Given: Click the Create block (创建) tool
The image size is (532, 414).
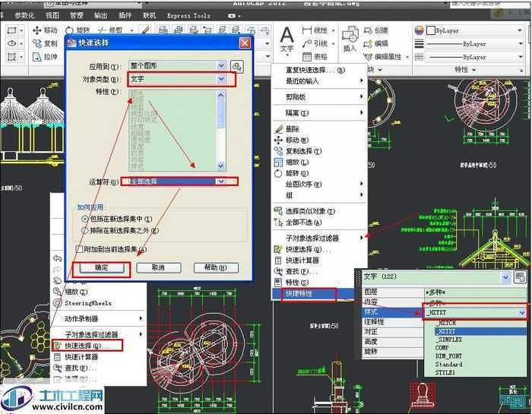Looking at the screenshot, I should point(376,30).
